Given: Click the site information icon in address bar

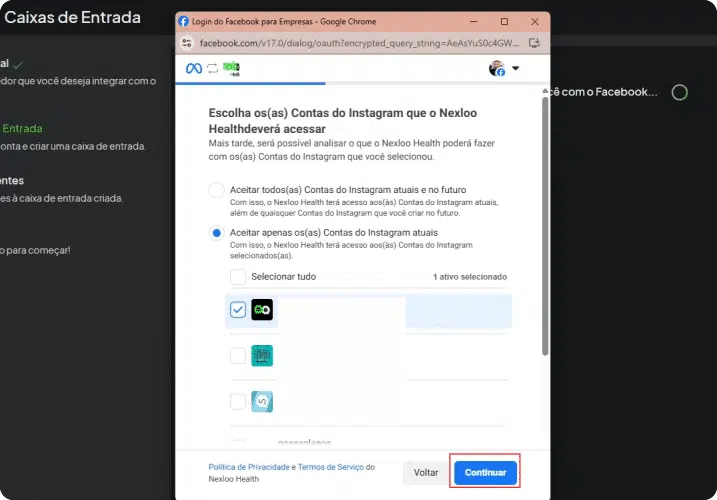Looking at the screenshot, I should click(x=187, y=43).
